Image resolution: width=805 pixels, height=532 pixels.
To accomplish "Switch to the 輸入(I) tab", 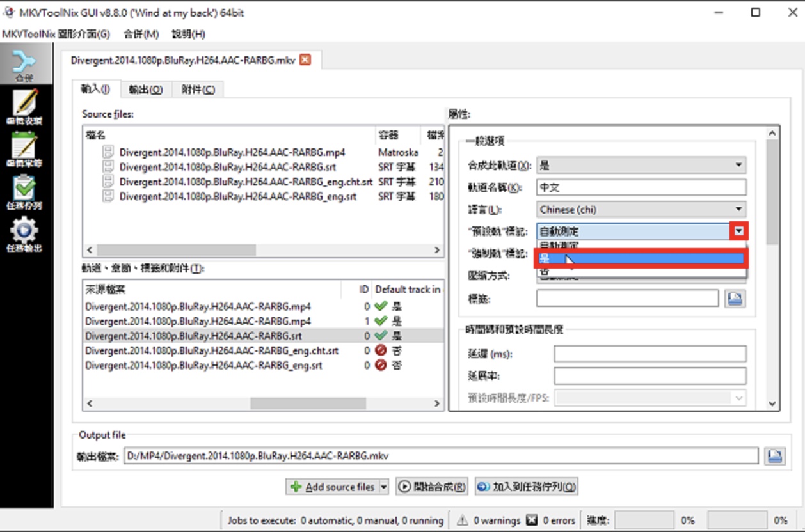I will [x=95, y=90].
